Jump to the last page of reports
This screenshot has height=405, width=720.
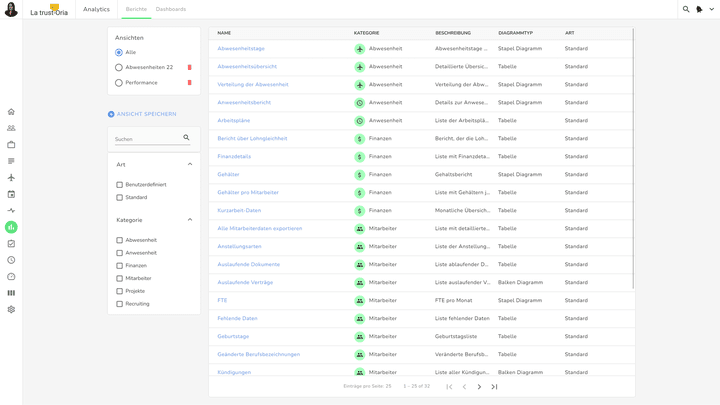(494, 386)
